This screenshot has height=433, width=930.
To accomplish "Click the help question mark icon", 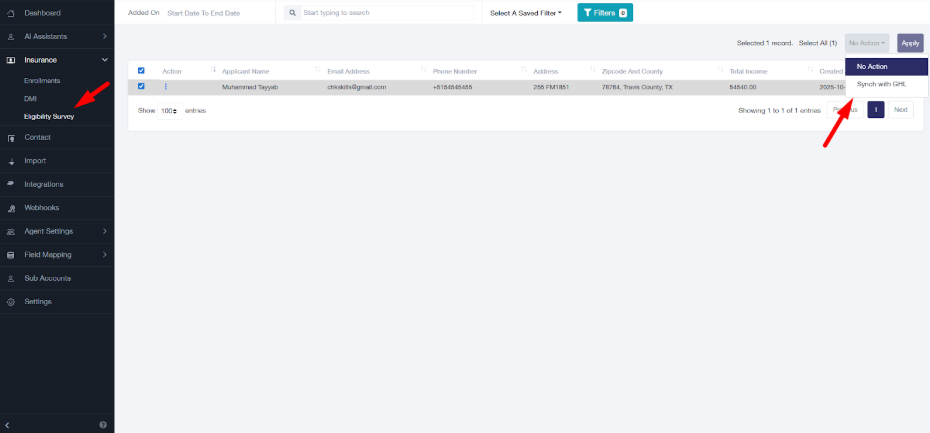I will coord(103,425).
